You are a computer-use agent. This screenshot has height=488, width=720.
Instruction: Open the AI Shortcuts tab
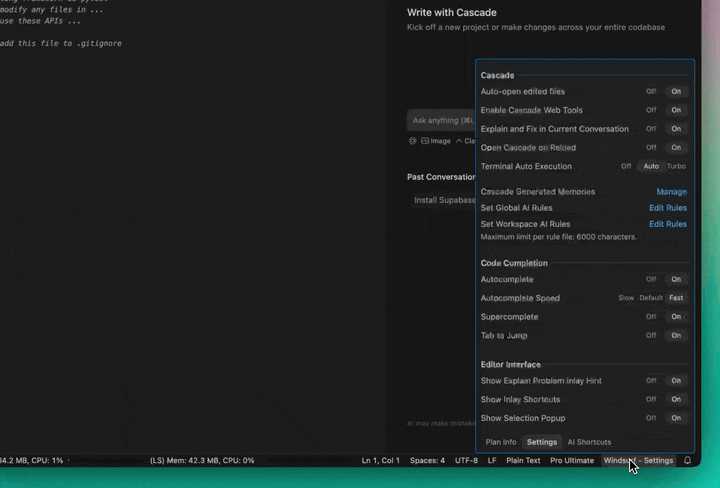[589, 442]
